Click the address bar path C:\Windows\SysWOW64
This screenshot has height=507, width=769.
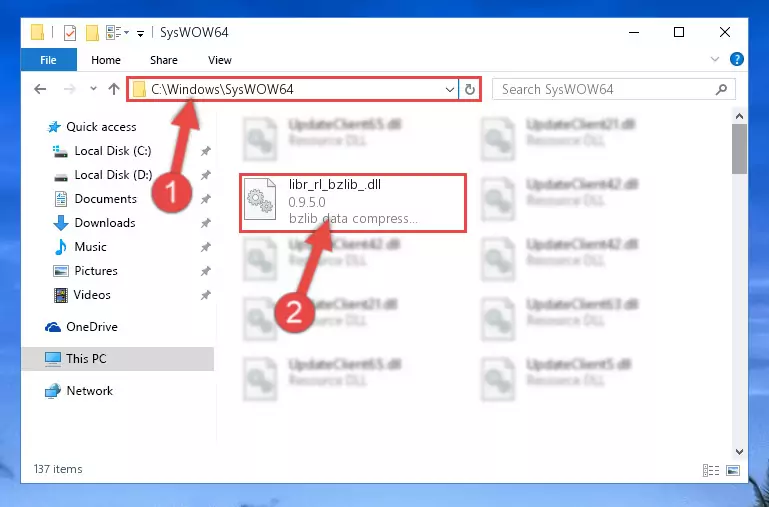tap(222, 89)
